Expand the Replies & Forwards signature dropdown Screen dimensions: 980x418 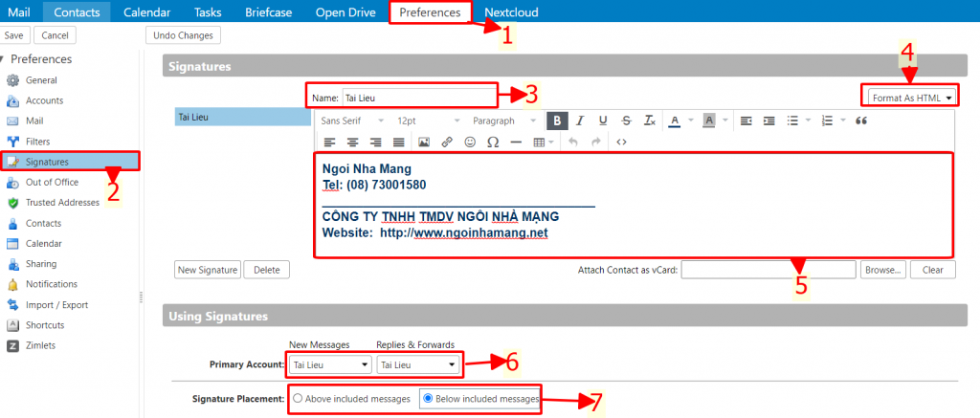417,364
